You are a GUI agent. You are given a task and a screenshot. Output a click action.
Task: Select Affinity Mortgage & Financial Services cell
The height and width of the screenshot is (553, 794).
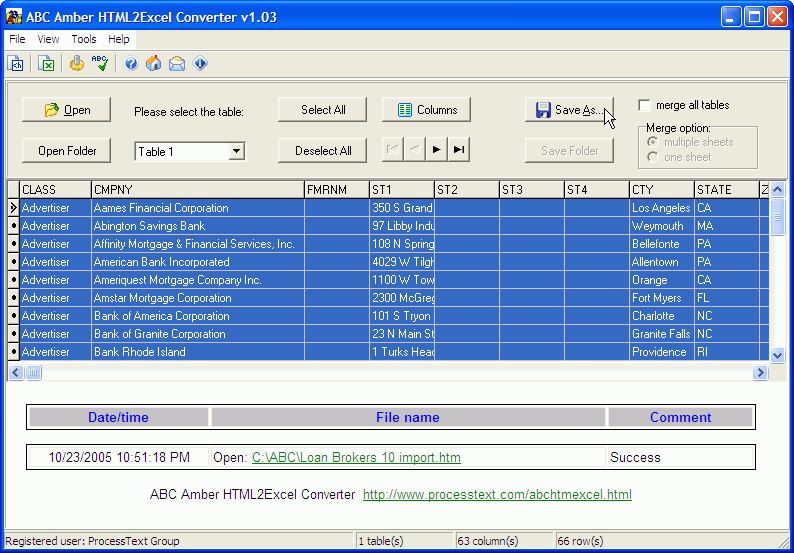[198, 244]
